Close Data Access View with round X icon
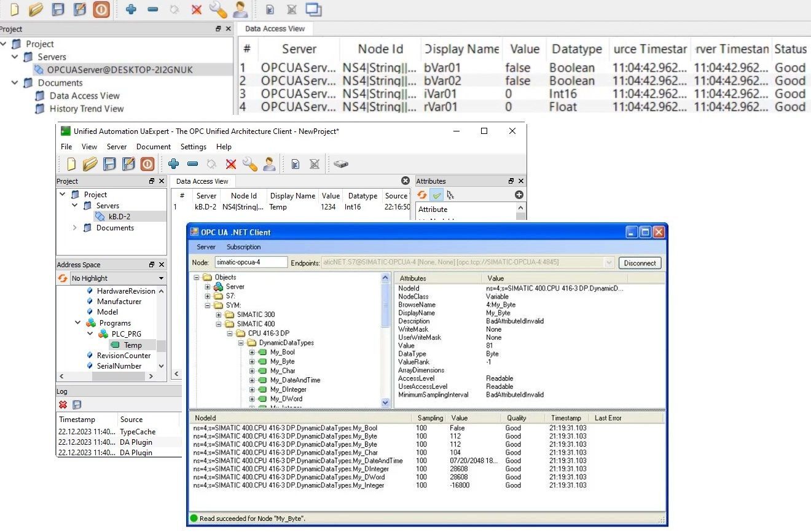 click(405, 181)
